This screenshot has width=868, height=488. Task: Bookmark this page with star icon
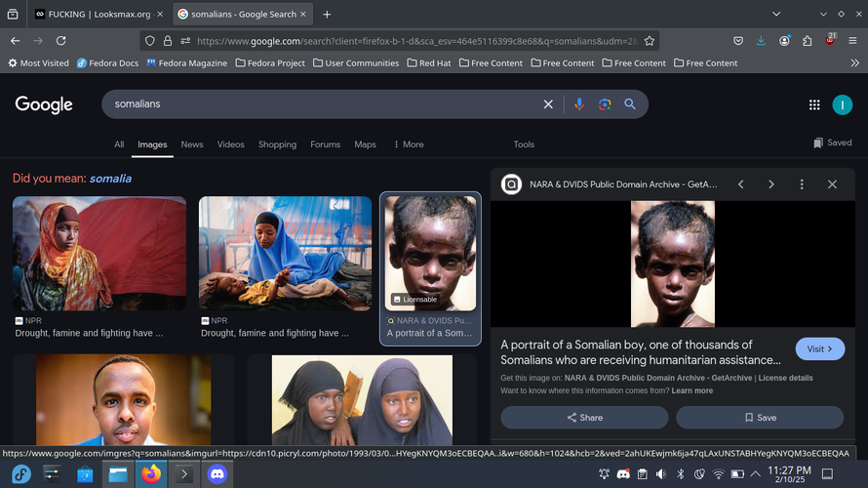pyautogui.click(x=650, y=41)
